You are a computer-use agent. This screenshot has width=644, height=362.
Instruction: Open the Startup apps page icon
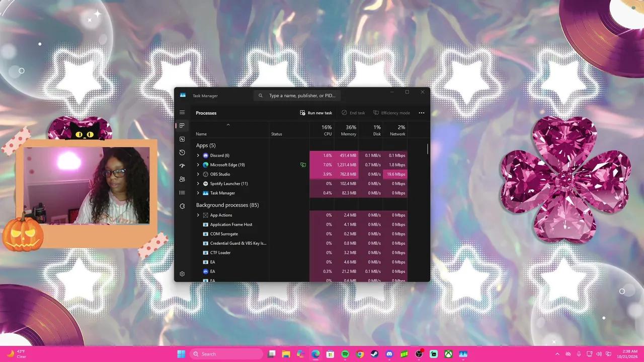182,166
